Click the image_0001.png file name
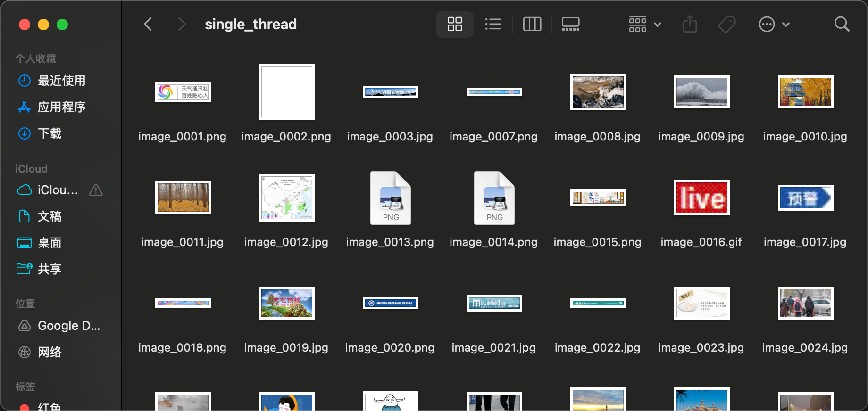Screen dimensions: 868x411 click(x=183, y=137)
